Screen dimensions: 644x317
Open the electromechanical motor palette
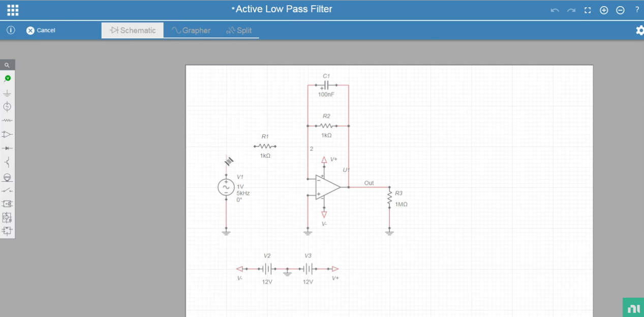(x=7, y=217)
